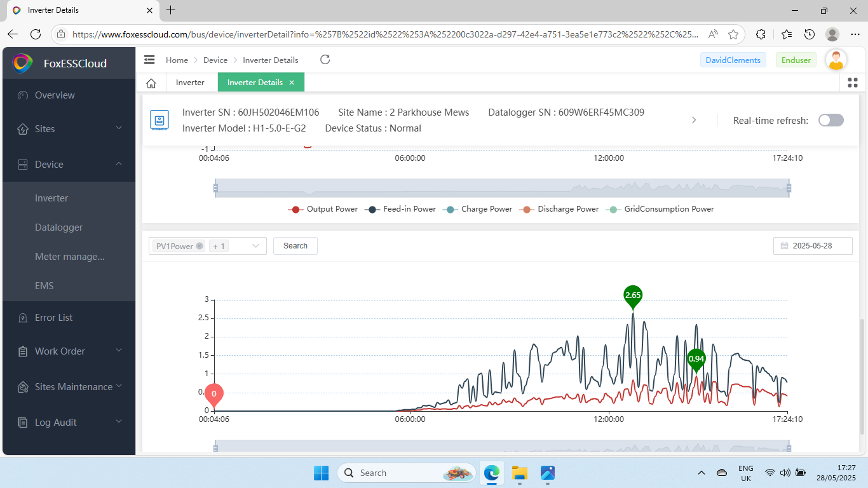Viewport: 868px width, 488px height.
Task: Expand the Log Audit sidebar menu
Action: pos(119,422)
